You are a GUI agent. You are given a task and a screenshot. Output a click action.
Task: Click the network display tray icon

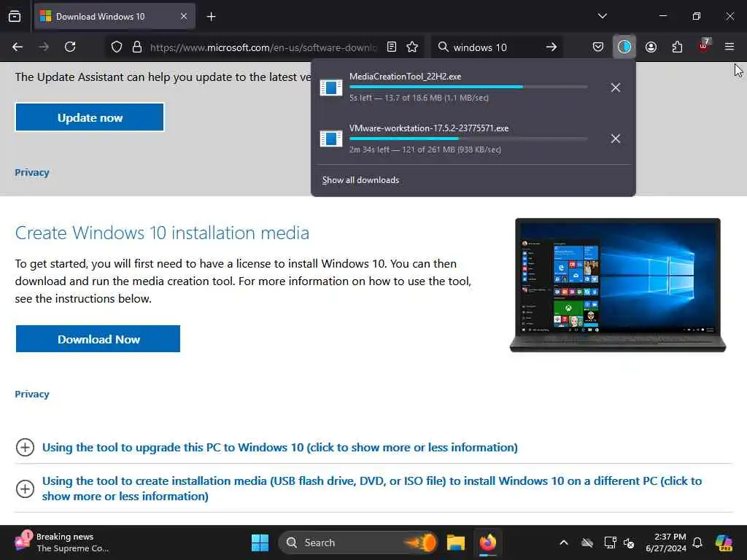click(611, 542)
